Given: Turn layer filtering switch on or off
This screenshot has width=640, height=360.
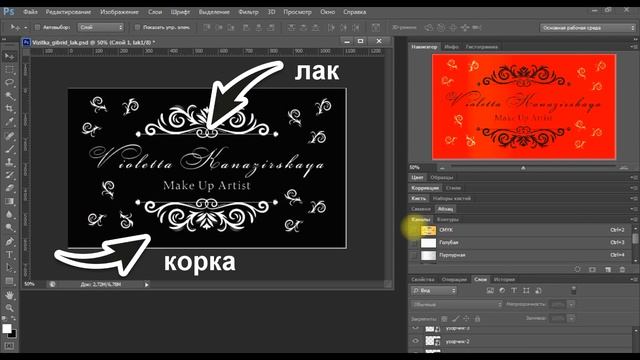Looking at the screenshot, I should tap(573, 290).
